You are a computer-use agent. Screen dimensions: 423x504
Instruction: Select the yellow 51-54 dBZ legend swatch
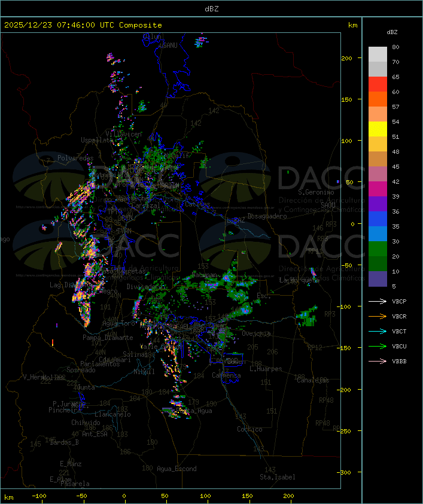pyautogui.click(x=378, y=129)
